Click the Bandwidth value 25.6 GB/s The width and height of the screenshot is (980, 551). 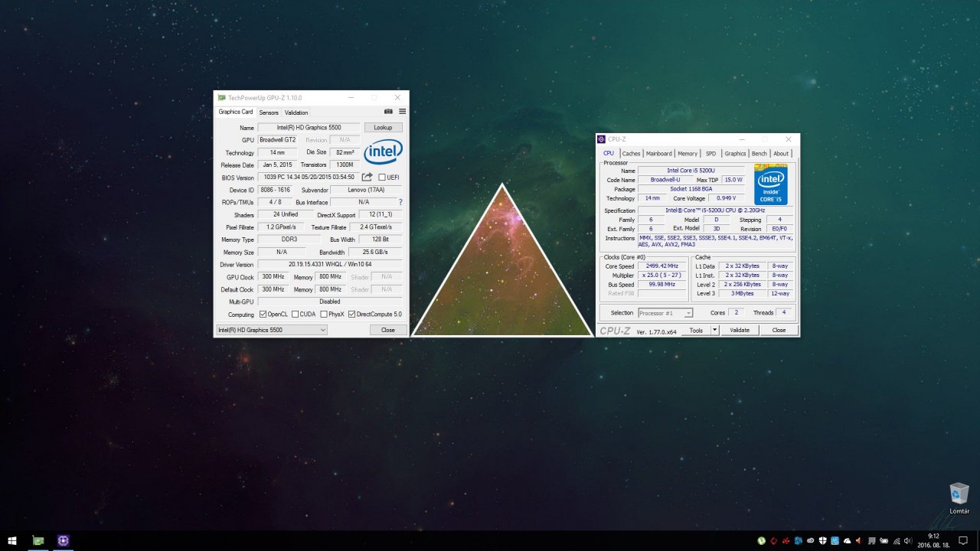(375, 253)
